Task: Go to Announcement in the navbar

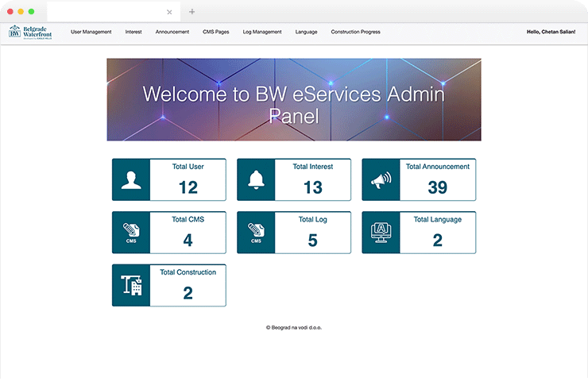Action: (172, 32)
